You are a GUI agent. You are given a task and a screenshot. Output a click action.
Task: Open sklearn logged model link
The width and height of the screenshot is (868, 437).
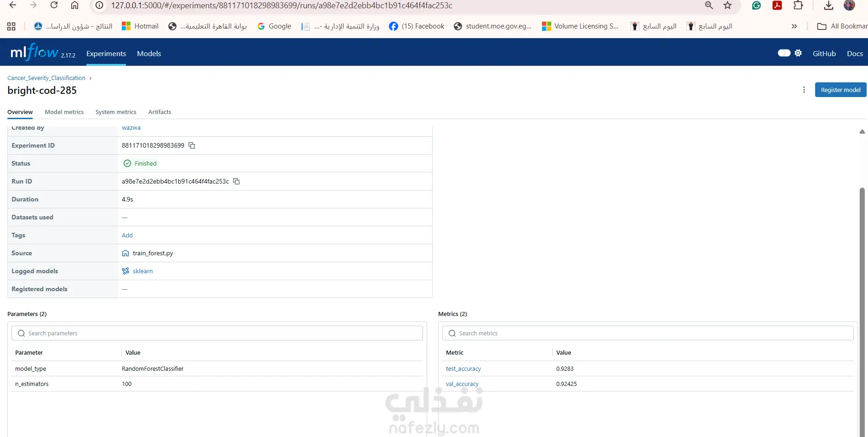[x=143, y=271]
